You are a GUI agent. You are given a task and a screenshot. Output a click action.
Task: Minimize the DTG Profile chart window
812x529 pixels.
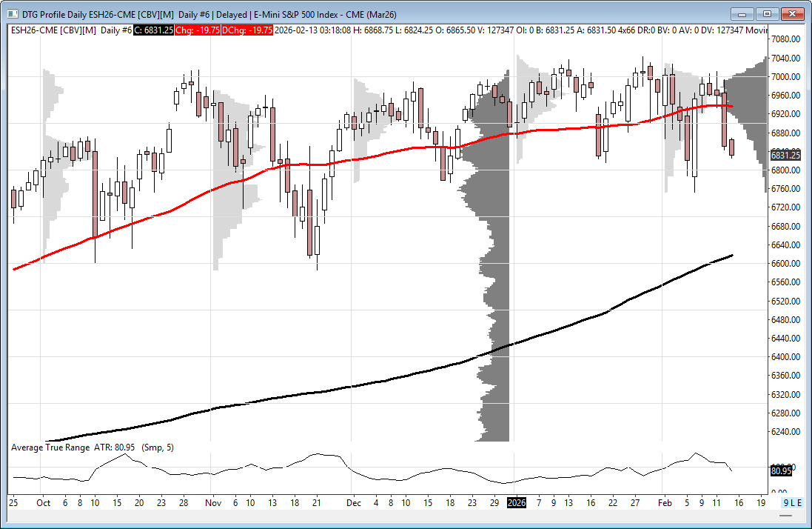click(742, 13)
